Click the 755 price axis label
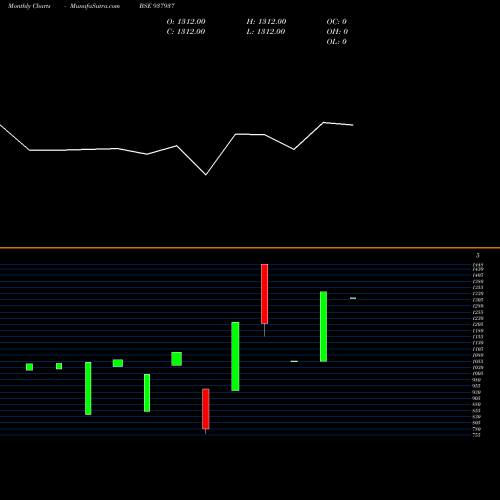The height and width of the screenshot is (500, 500). 477,435
